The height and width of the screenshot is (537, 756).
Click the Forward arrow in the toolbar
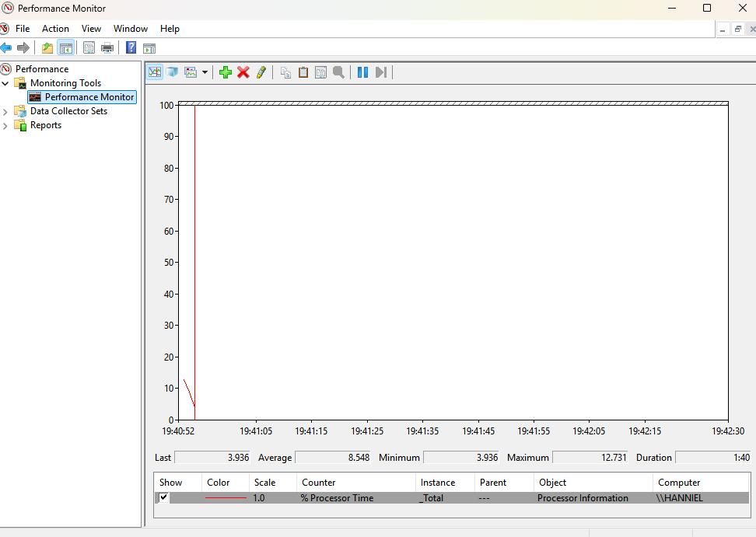23,47
